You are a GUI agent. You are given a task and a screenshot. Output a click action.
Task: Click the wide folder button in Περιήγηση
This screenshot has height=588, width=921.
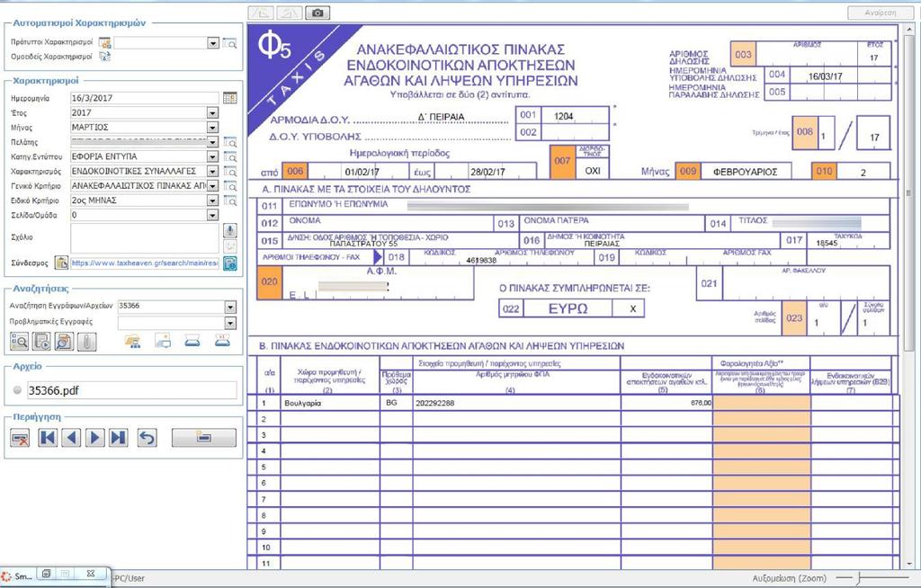pos(204,438)
